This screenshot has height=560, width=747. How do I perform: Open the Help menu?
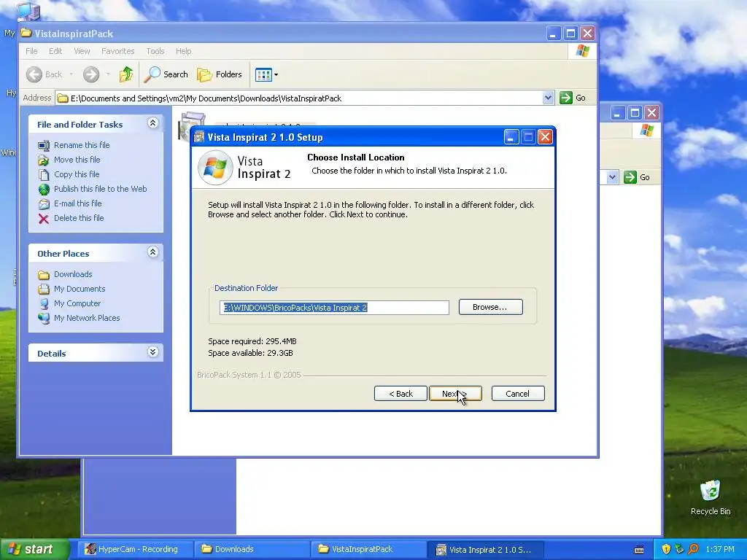tap(183, 51)
